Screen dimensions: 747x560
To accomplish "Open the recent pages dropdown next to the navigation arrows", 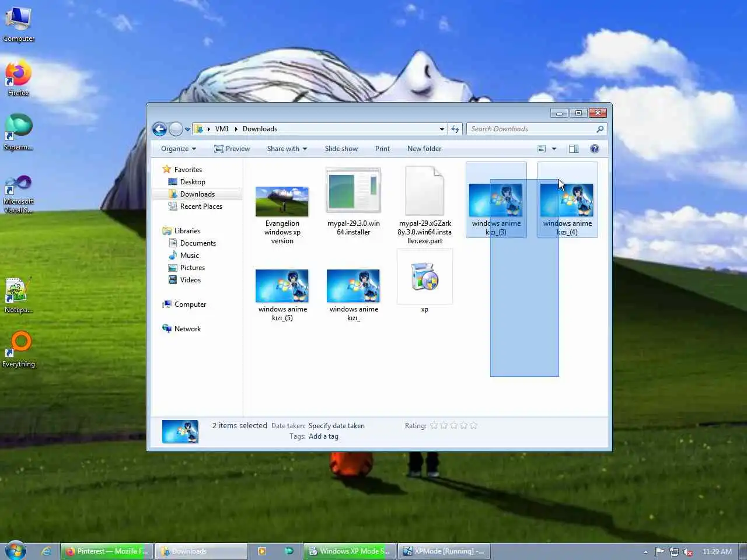I will (x=187, y=129).
